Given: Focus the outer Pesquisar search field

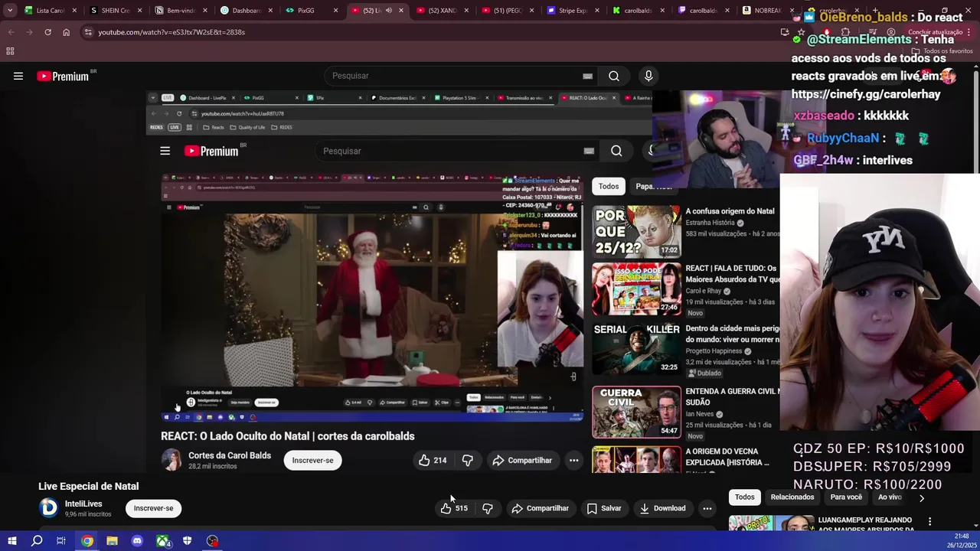Looking at the screenshot, I should click(456, 76).
